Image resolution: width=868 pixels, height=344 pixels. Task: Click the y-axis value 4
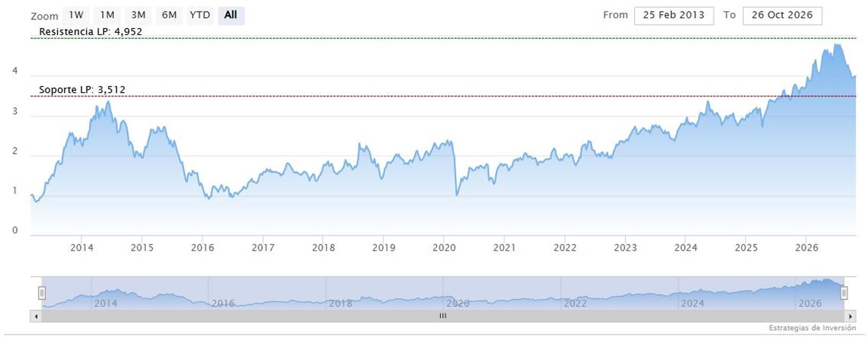[x=15, y=71]
